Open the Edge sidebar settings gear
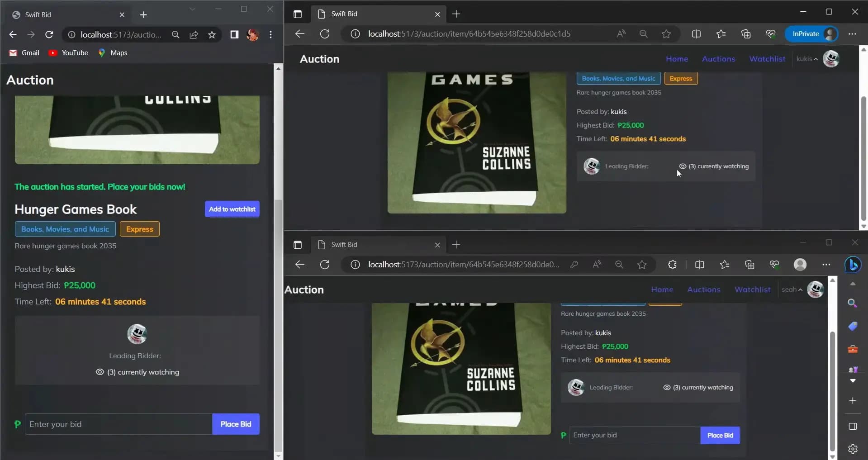The width and height of the screenshot is (868, 460). [853, 449]
